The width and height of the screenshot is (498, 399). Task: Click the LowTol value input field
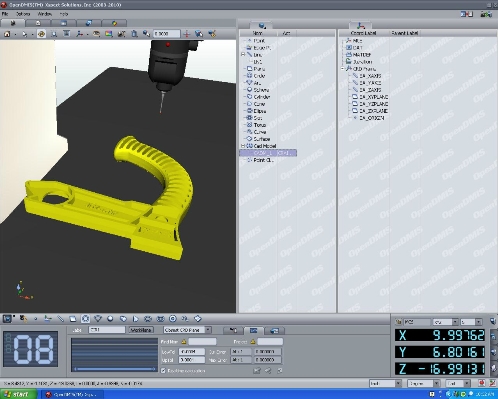click(x=192, y=352)
